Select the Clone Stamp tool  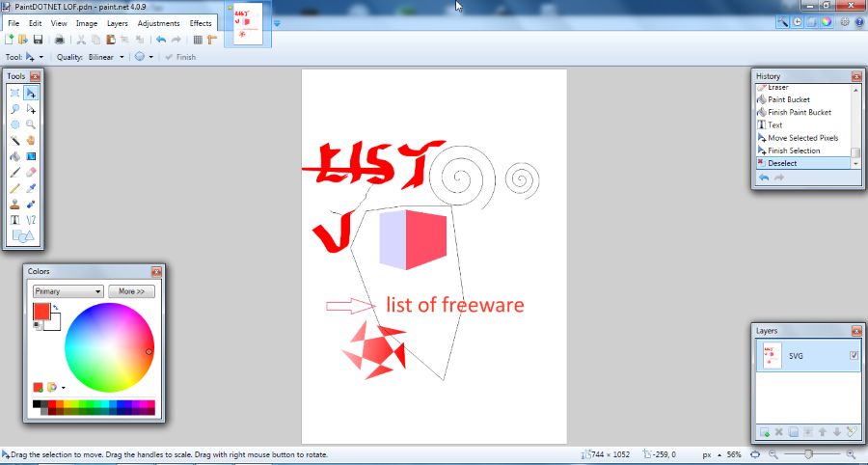click(x=14, y=205)
